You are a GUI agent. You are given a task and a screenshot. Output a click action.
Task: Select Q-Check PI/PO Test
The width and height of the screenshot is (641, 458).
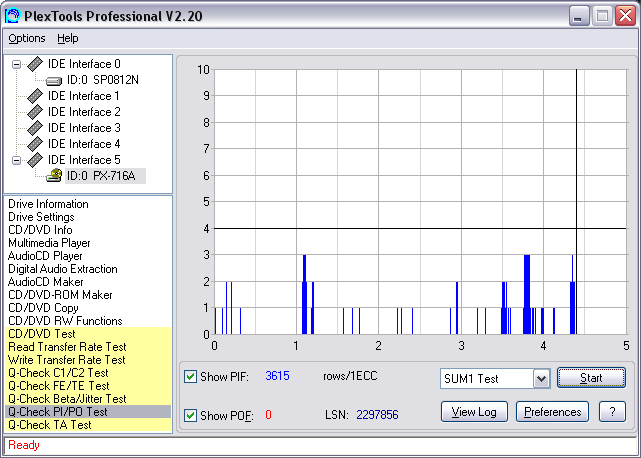coord(88,412)
